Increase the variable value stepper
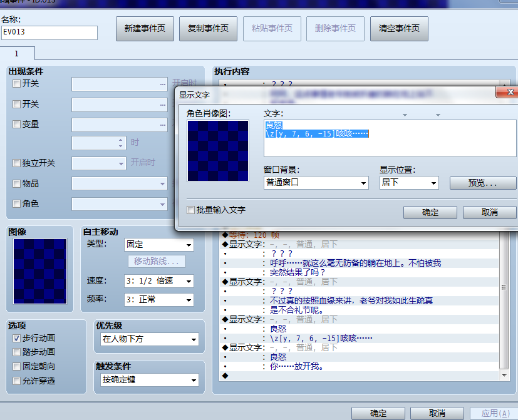Image resolution: width=518 pixels, height=420 pixels. click(x=121, y=140)
